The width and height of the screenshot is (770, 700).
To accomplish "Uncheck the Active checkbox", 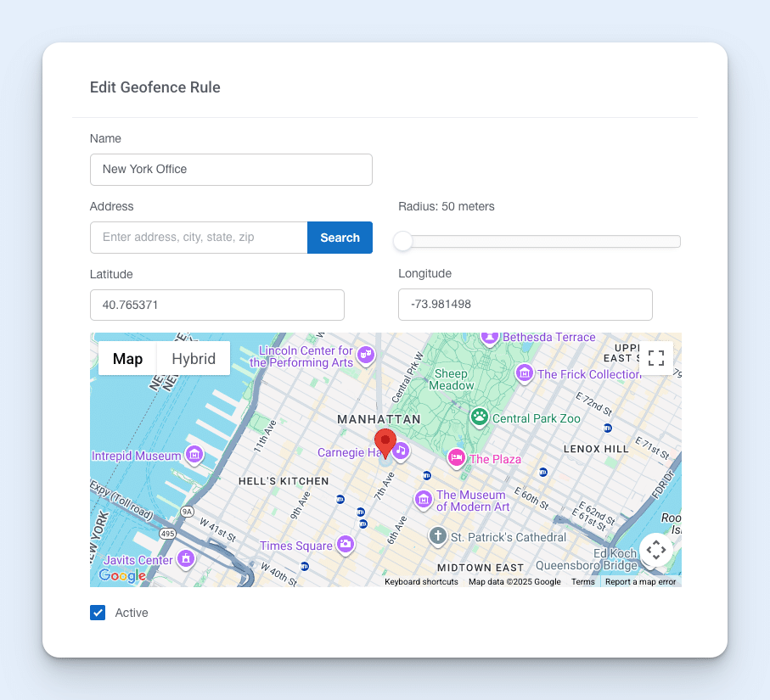I will [x=98, y=612].
